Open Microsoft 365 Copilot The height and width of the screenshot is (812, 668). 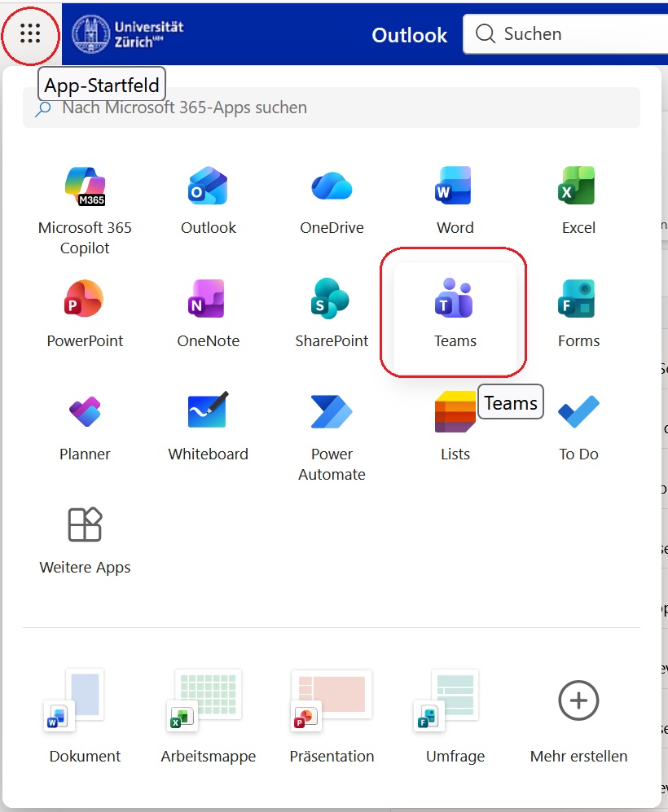(85, 195)
